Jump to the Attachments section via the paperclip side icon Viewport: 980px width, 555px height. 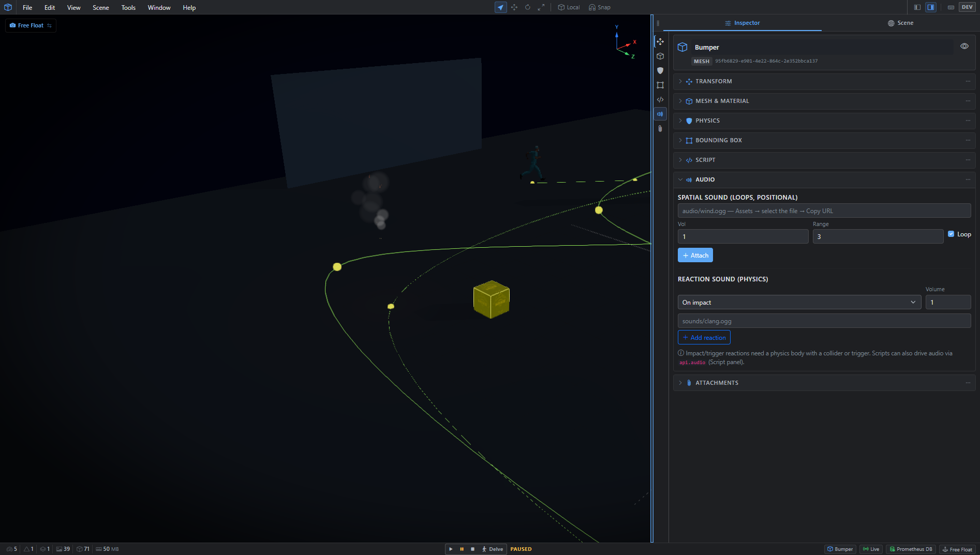(x=660, y=128)
